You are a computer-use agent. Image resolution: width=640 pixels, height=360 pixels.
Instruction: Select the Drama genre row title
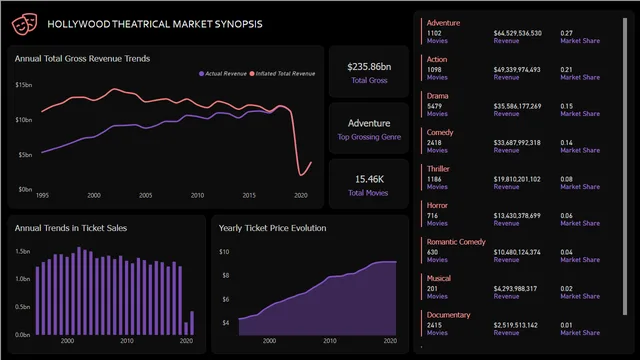pyautogui.click(x=437, y=96)
